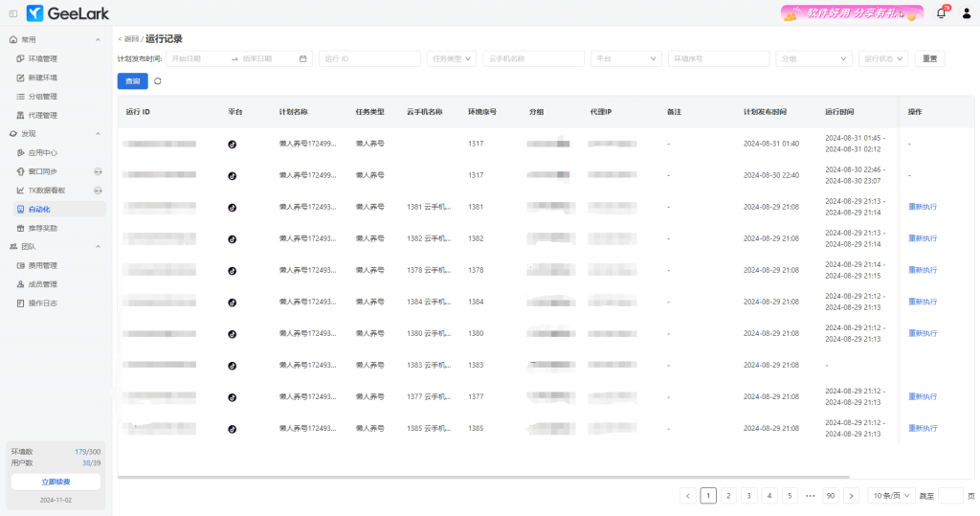This screenshot has width=980, height=516.
Task: Go to the next page using the right arrow
Action: pos(851,496)
